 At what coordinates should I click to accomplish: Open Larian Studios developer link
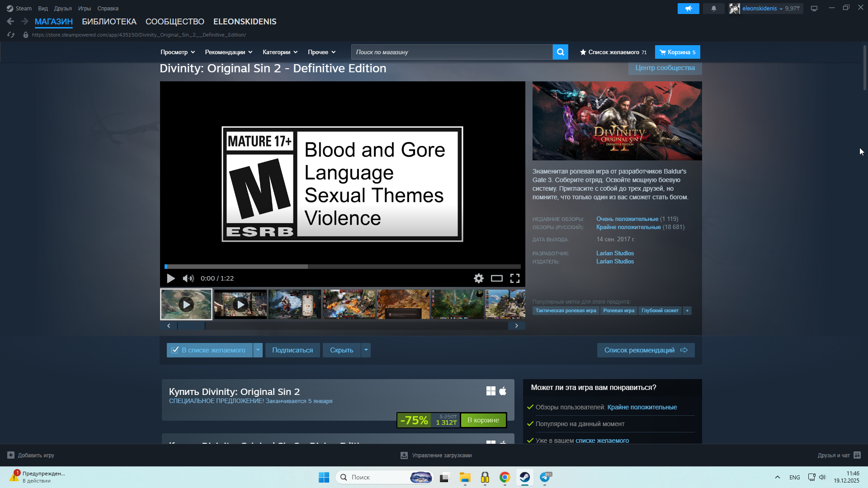tap(615, 253)
